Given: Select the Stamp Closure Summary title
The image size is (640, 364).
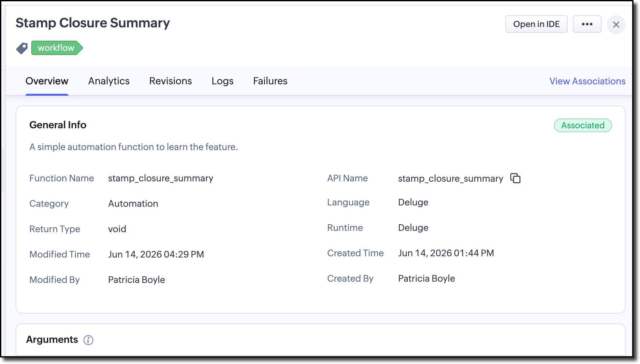Looking at the screenshot, I should pos(93,23).
